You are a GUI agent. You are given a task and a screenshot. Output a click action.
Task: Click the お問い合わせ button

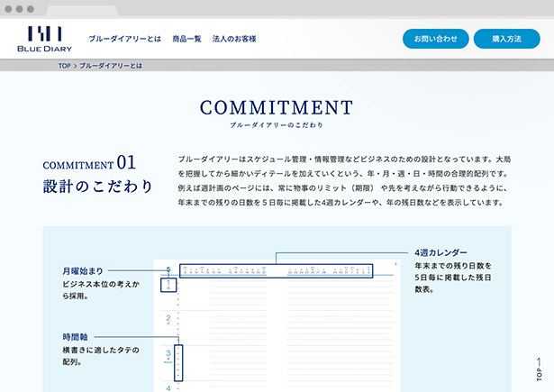(x=436, y=39)
